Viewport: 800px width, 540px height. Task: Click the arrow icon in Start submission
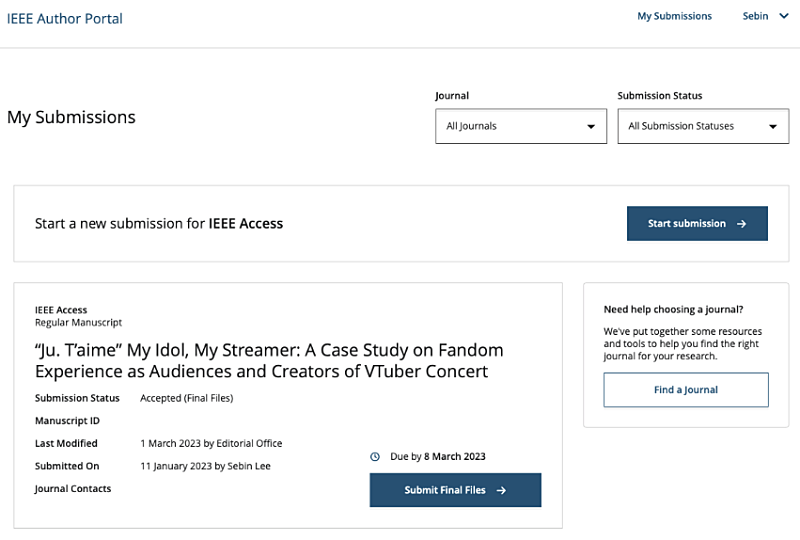(741, 224)
